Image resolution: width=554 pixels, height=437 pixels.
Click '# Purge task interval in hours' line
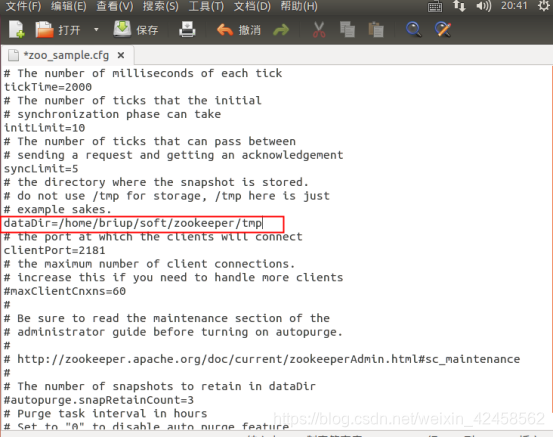[105, 413]
